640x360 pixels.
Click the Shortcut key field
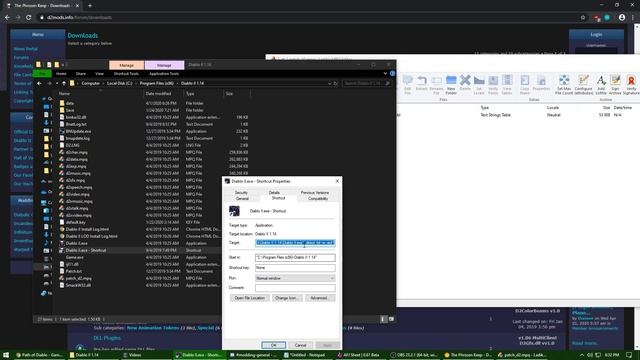[x=295, y=268]
